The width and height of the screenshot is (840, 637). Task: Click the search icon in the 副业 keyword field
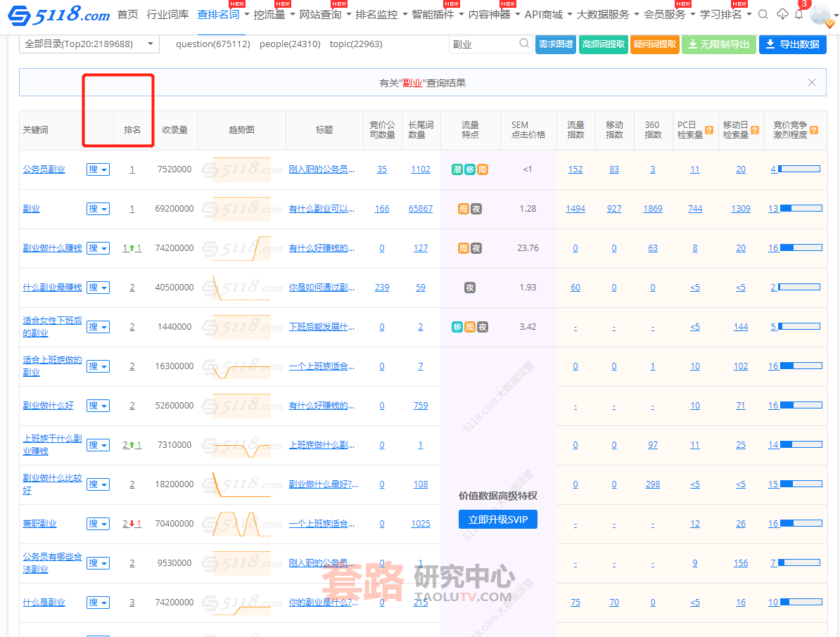coord(524,44)
